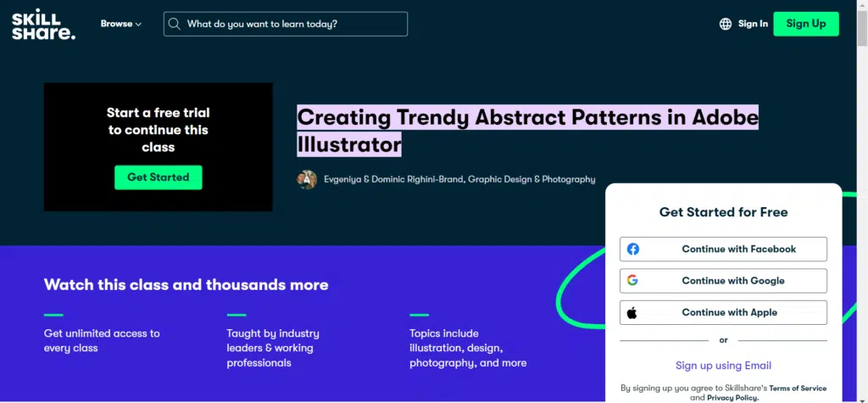The width and height of the screenshot is (868, 403).
Task: Click the class title Creating Trendy Abstract Patterns
Action: pyautogui.click(x=527, y=131)
